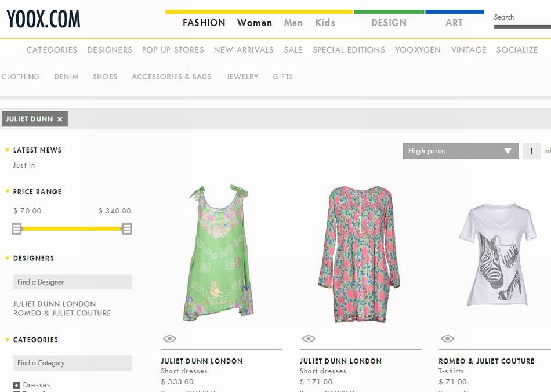Browse ACCESSORIES & BAGS

(172, 77)
